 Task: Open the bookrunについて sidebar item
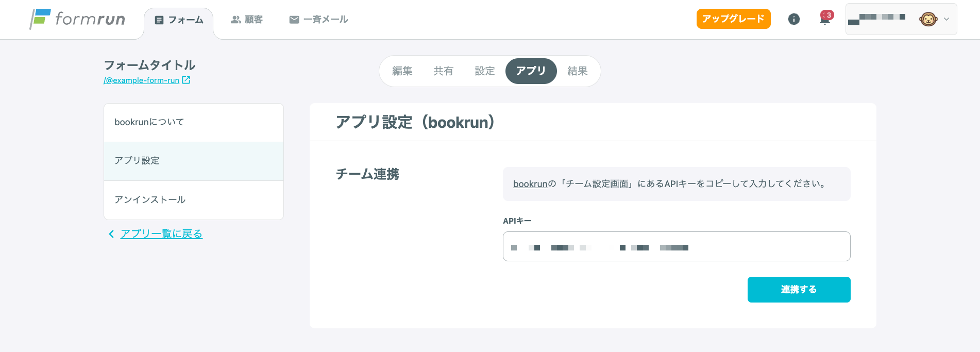[194, 123]
